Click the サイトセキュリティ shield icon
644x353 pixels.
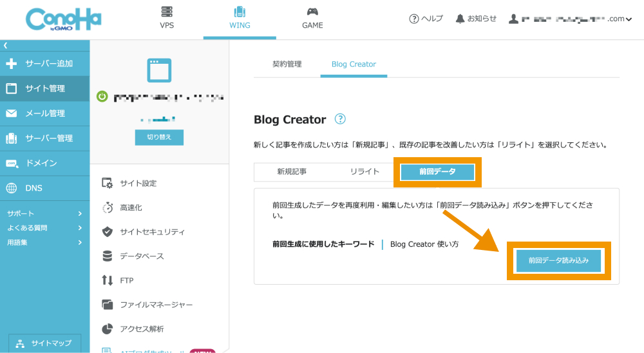pos(107,232)
